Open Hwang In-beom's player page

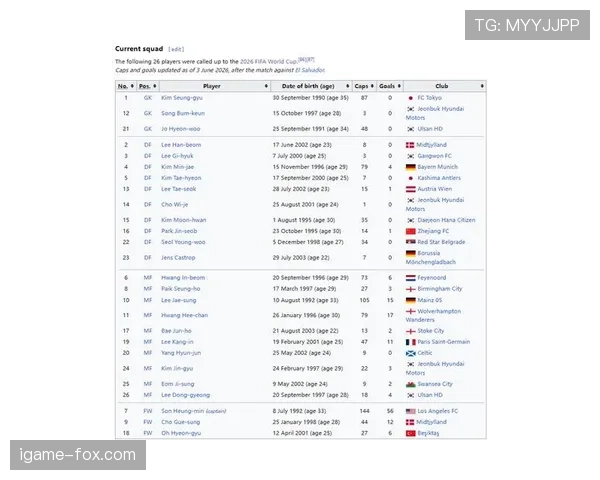pos(183,278)
